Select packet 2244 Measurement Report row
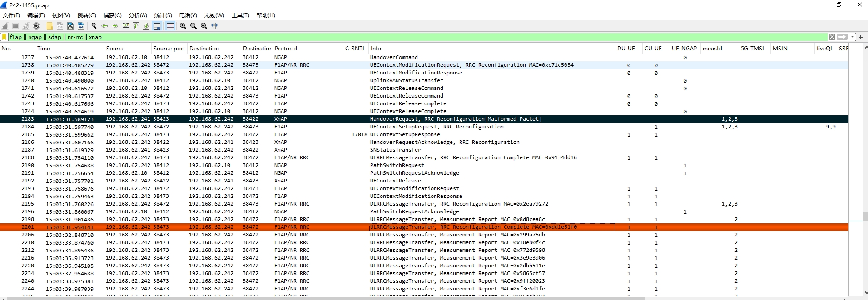Viewport: 868px width, 300px height. (x=424, y=289)
